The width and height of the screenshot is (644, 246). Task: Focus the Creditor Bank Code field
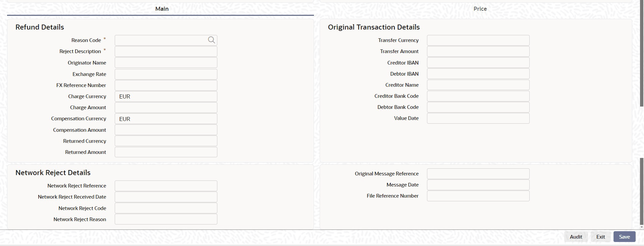point(478,96)
